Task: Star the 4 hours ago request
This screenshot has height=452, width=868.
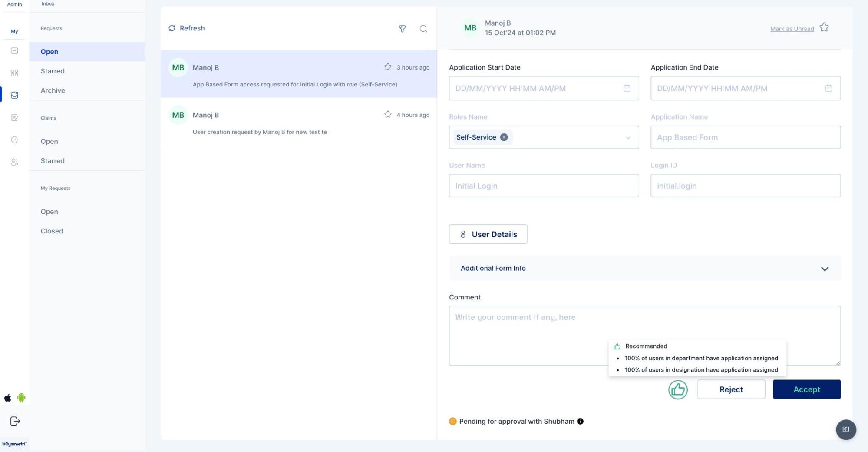Action: click(388, 114)
